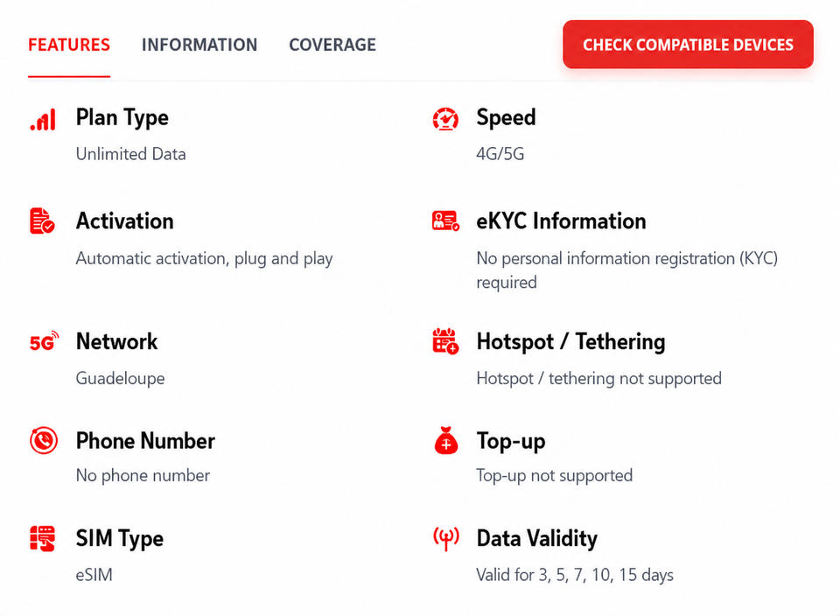
Task: Click Check Compatible Devices button
Action: [x=688, y=45]
